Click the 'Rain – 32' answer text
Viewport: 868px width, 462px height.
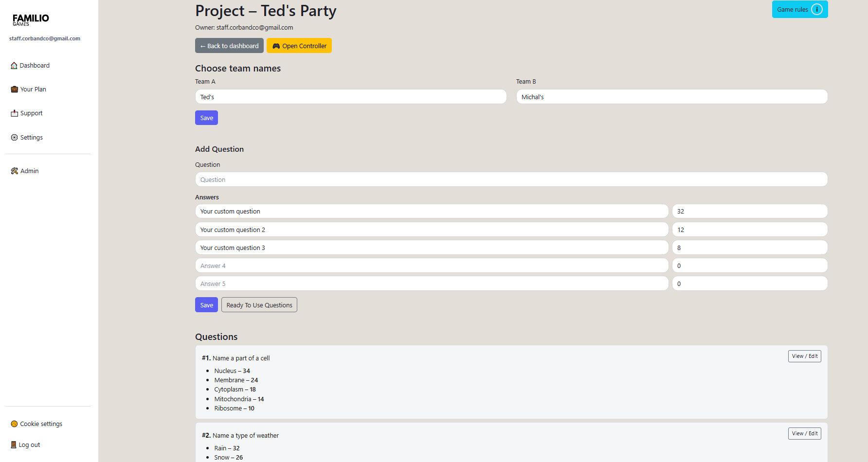(227, 448)
